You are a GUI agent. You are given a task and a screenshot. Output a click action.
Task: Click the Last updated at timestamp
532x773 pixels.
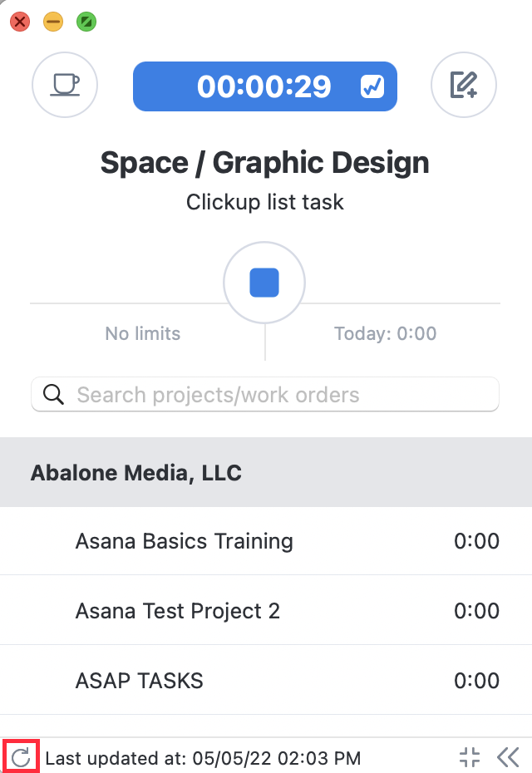coord(203,758)
